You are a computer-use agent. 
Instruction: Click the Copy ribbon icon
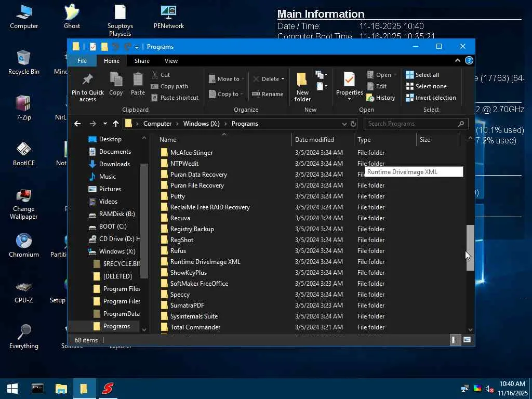click(116, 79)
